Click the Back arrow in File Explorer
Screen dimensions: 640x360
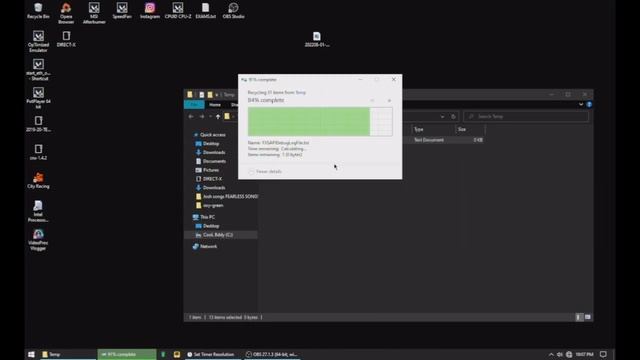(191, 117)
